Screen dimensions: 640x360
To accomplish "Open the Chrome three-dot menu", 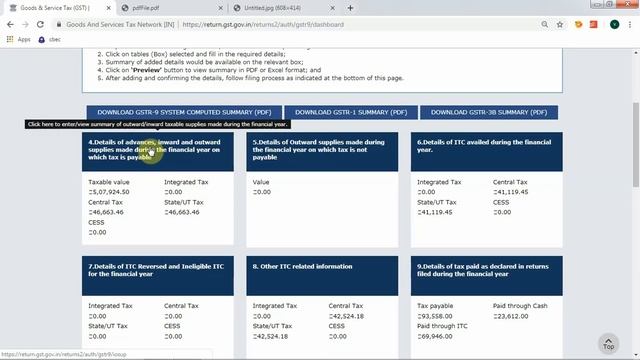I will (630, 24).
